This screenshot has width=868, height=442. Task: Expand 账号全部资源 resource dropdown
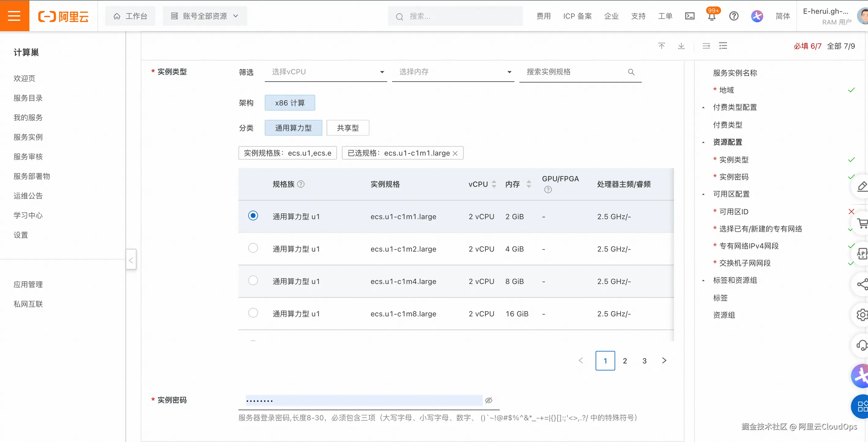[x=205, y=16]
